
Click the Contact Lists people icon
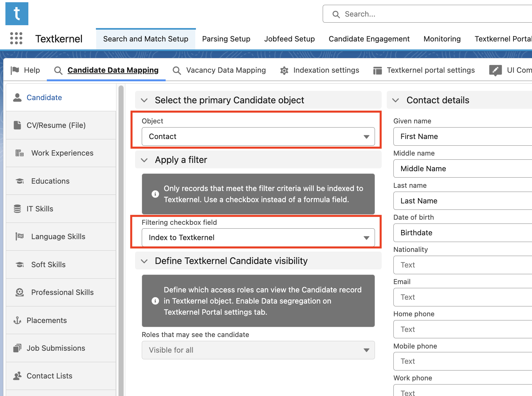point(17,376)
